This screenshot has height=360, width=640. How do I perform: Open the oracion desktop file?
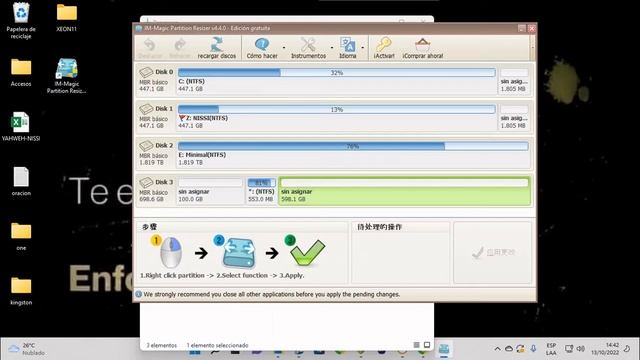pos(21,181)
